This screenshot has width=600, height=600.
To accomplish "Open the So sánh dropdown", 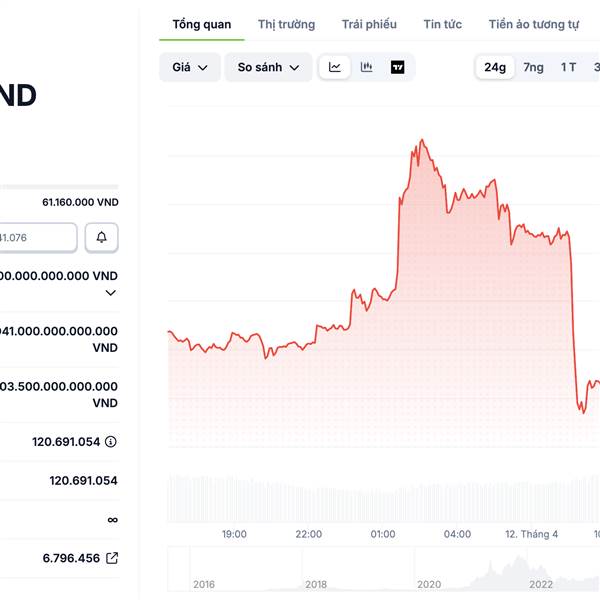I will 268,67.
